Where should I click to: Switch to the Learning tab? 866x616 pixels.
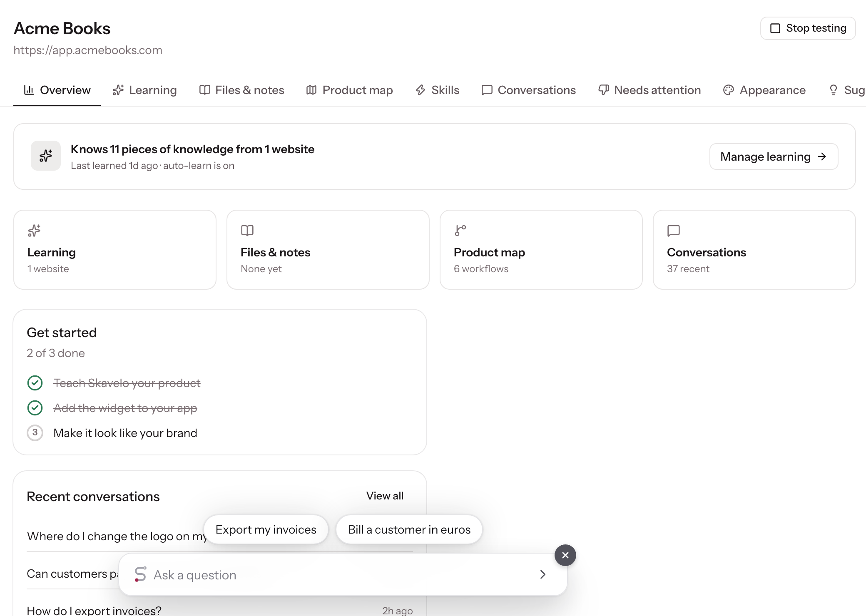click(x=144, y=90)
